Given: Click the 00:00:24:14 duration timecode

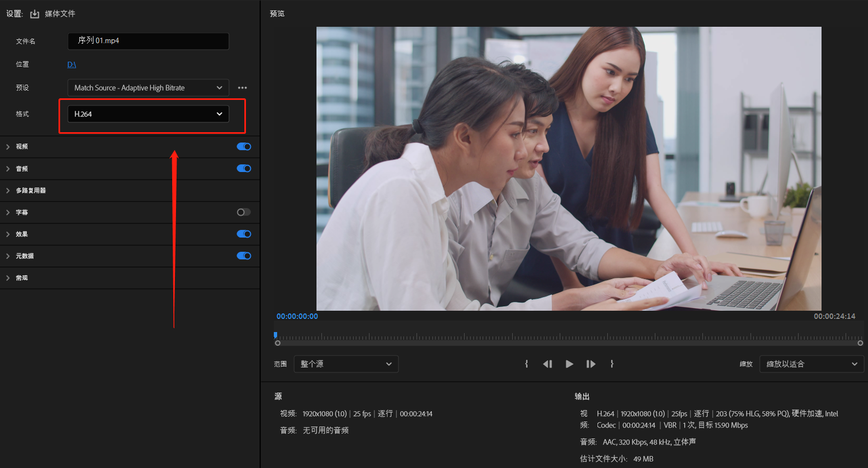Looking at the screenshot, I should 835,316.
